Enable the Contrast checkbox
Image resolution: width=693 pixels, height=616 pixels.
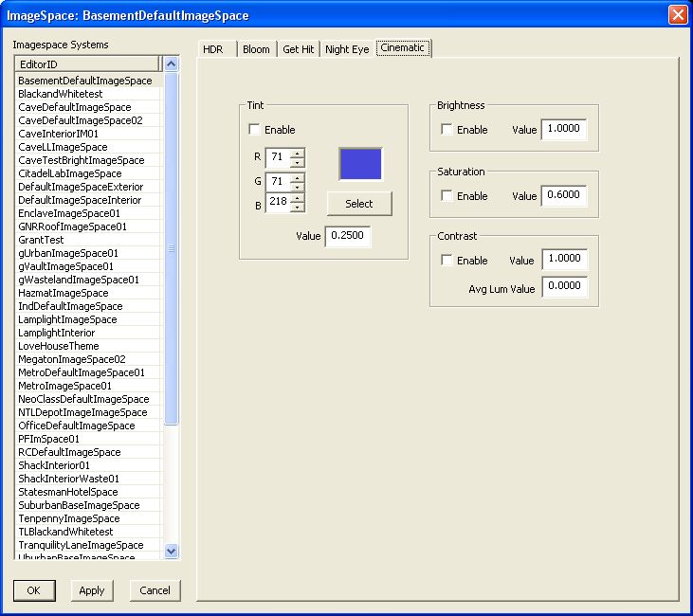click(447, 261)
